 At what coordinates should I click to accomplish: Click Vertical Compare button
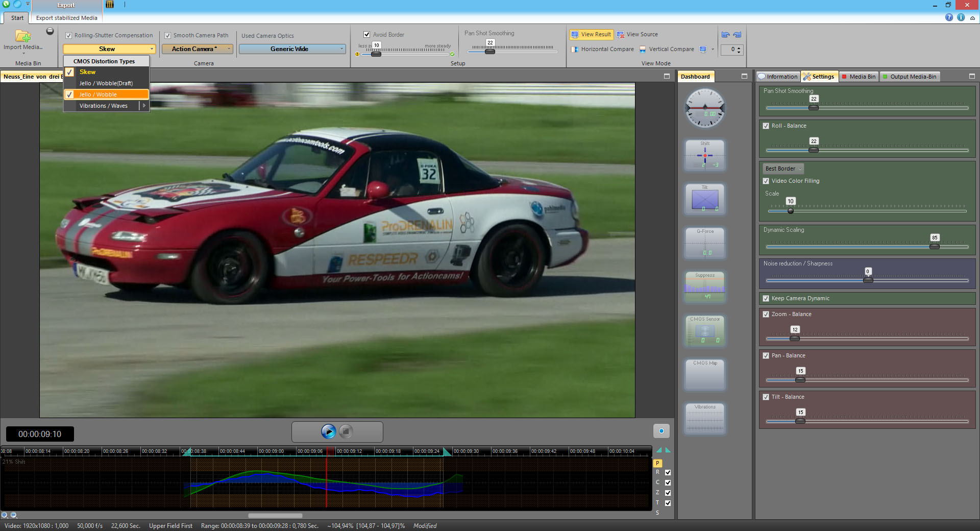coord(666,49)
